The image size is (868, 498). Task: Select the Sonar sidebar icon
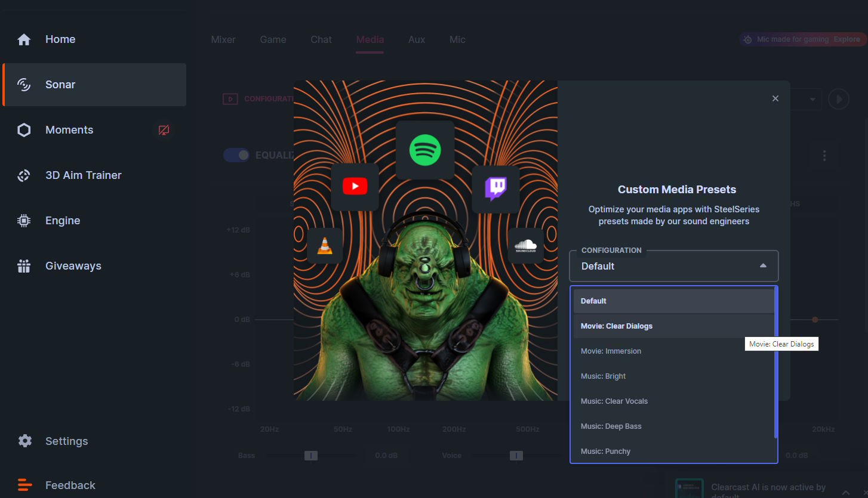point(24,85)
